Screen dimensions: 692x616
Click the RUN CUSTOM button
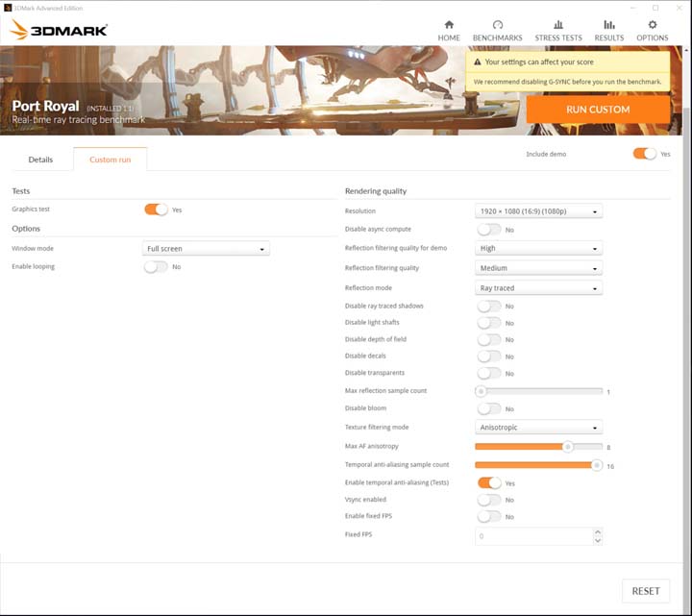598,110
